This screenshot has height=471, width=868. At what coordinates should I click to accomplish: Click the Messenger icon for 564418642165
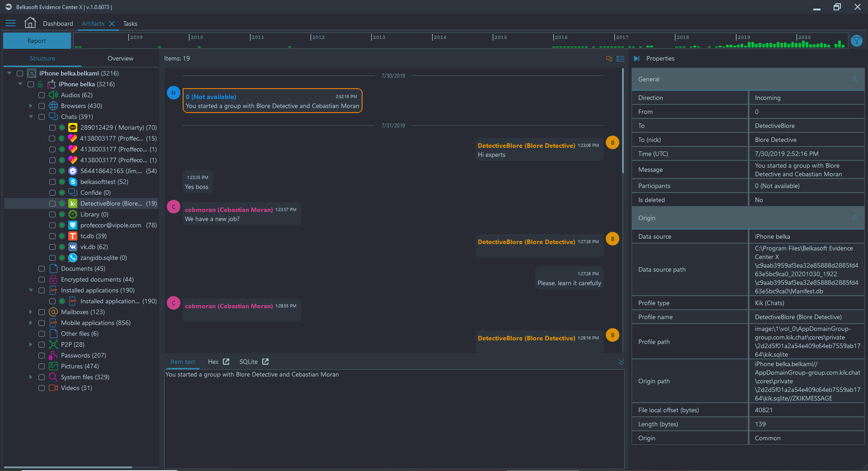pyautogui.click(x=73, y=171)
